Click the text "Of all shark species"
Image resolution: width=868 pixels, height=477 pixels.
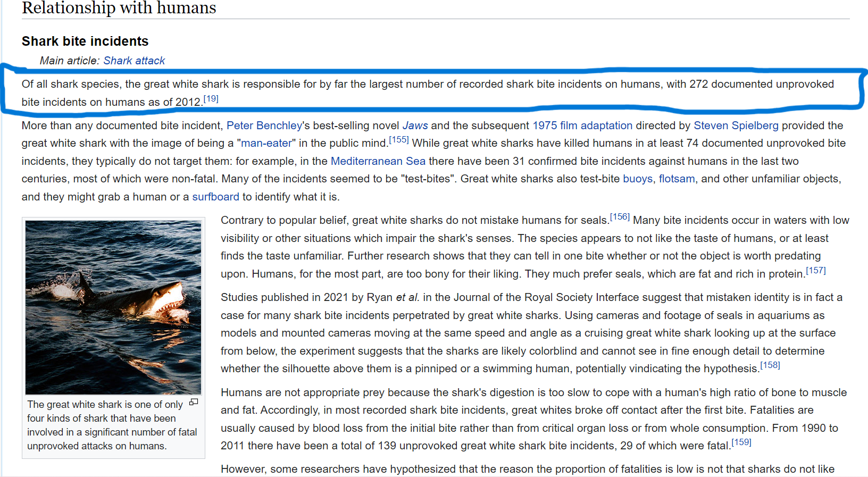71,84
